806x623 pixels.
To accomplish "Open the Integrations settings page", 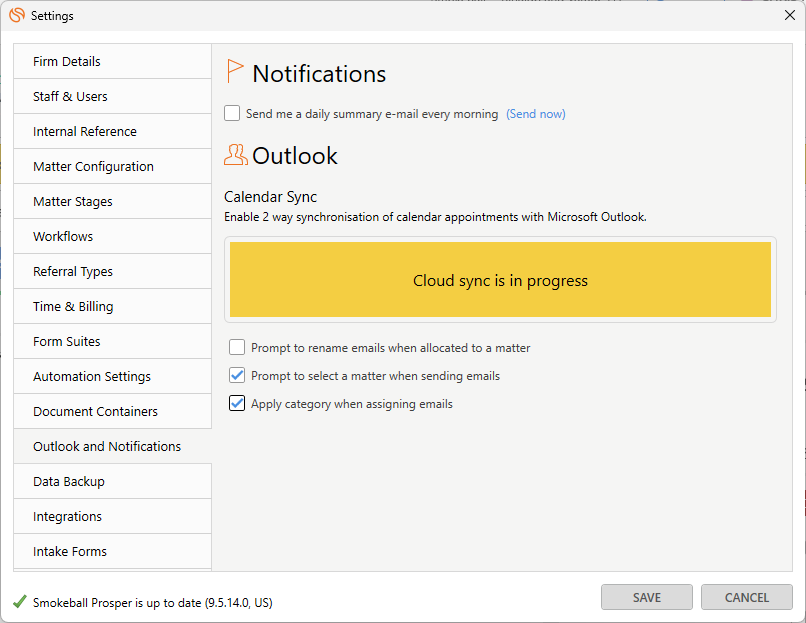I will coord(113,516).
